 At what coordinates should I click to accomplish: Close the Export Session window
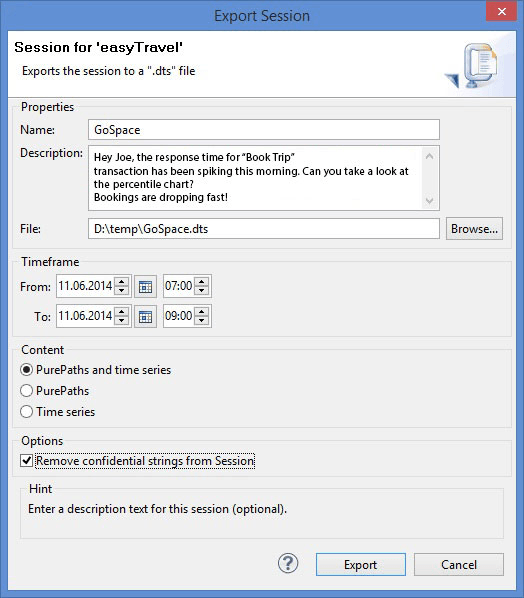click(501, 11)
